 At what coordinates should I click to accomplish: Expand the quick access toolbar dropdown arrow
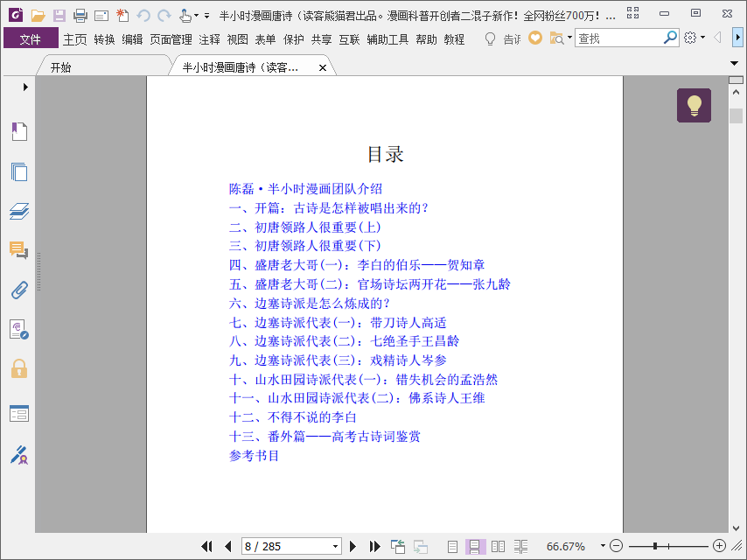click(206, 16)
